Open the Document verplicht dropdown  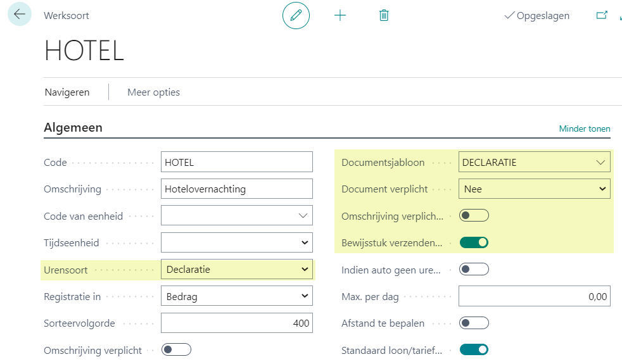534,189
